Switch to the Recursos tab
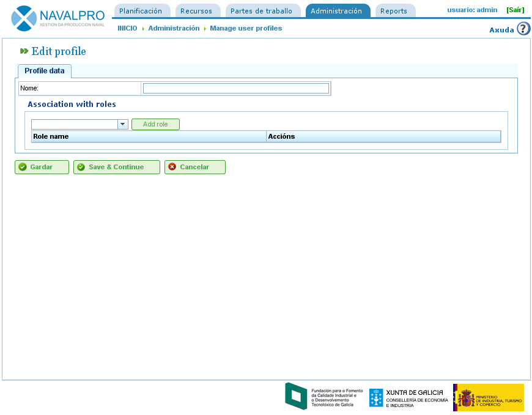This screenshot has width=532, height=415. [197, 11]
